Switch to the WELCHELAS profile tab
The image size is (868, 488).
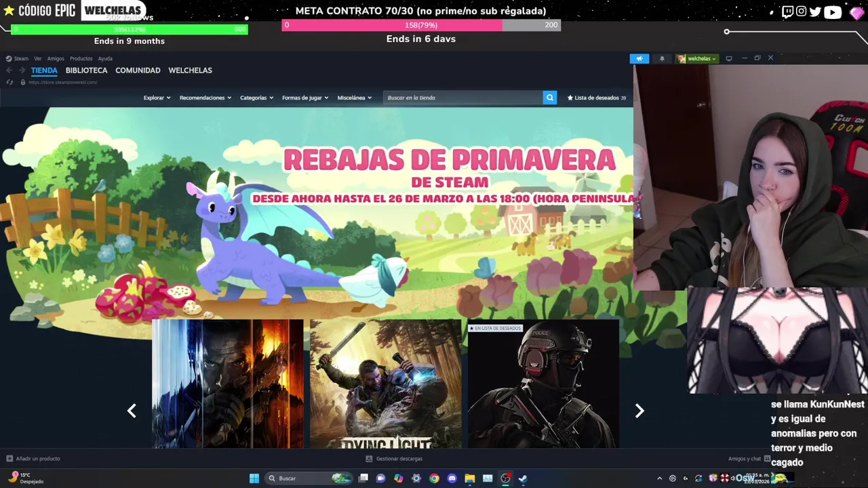[x=190, y=70]
